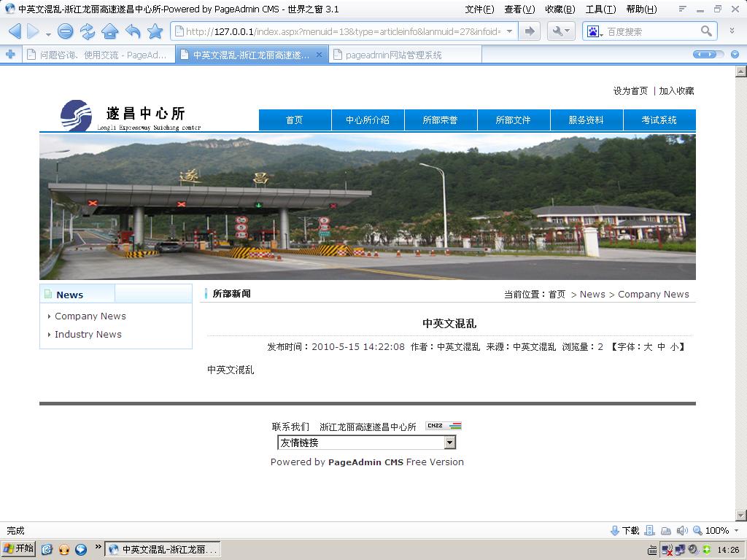Expand the quick launch overflow chevron
This screenshot has width=747, height=560.
tap(98, 546)
